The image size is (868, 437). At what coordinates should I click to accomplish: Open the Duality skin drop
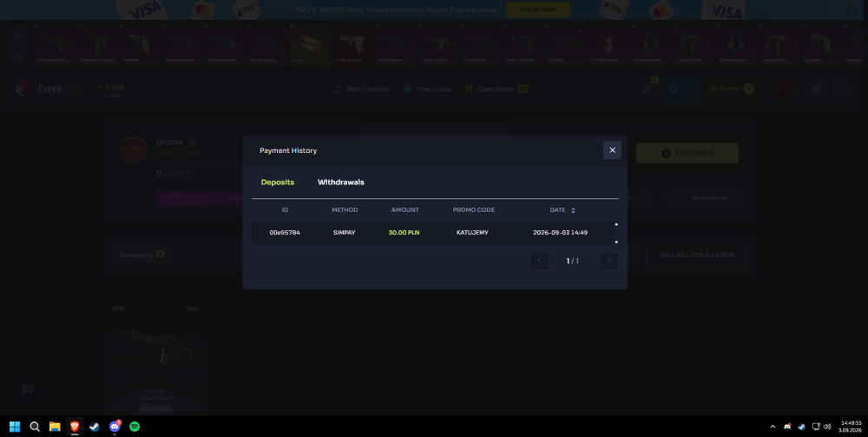coord(565,45)
